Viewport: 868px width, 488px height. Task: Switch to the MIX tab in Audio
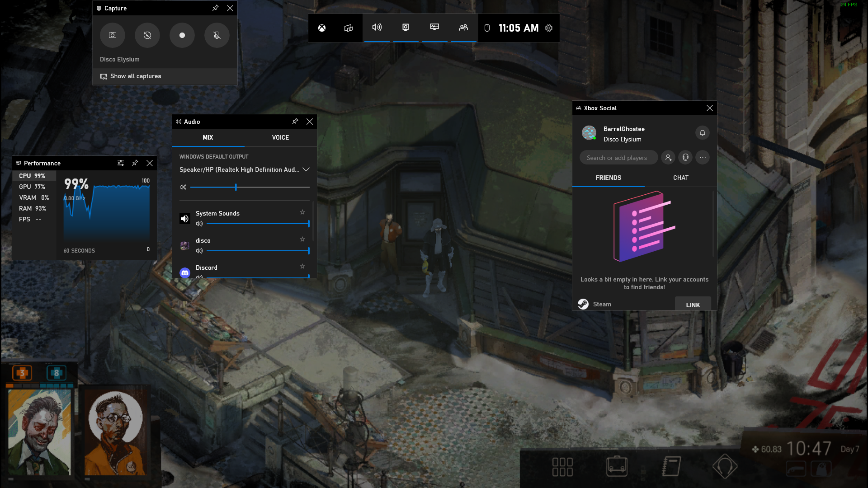tap(208, 138)
